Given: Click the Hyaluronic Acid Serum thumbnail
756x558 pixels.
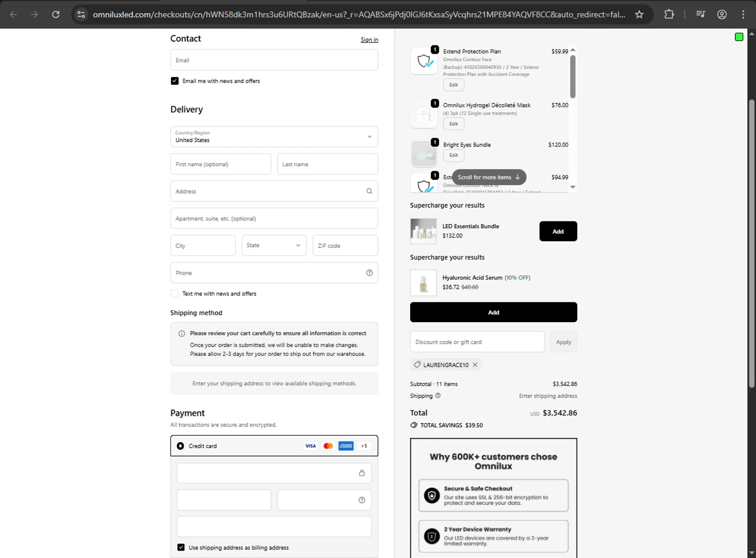Looking at the screenshot, I should [423, 282].
